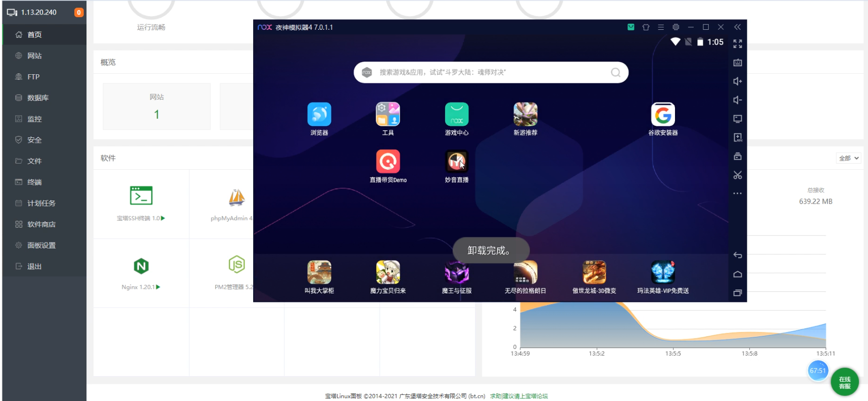Open the Nginx 1.20.1 software tile

click(141, 273)
